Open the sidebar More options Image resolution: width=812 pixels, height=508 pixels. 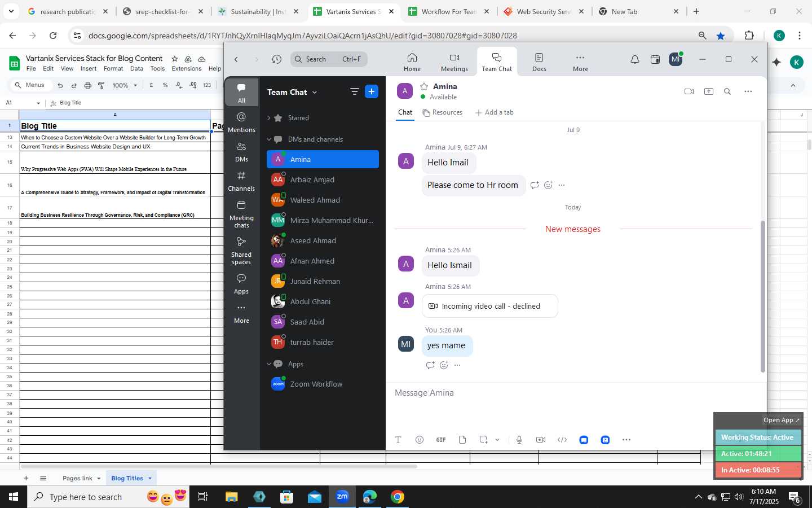[241, 313]
